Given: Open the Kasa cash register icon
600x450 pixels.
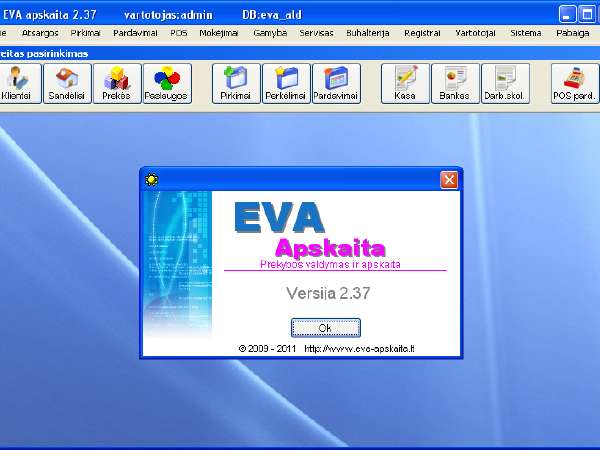Looking at the screenshot, I should 405,84.
